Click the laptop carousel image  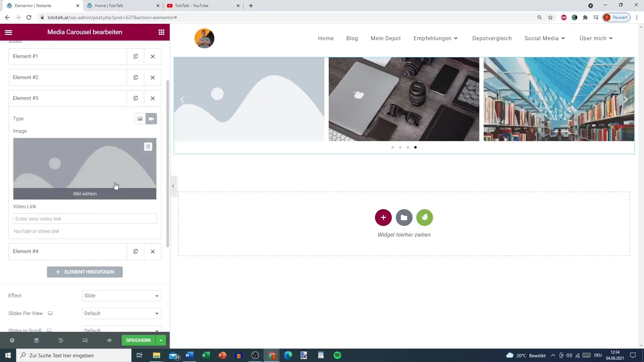(x=404, y=99)
